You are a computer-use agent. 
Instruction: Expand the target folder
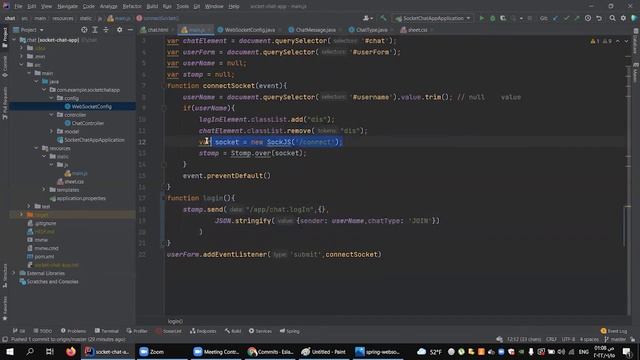(x=21, y=214)
